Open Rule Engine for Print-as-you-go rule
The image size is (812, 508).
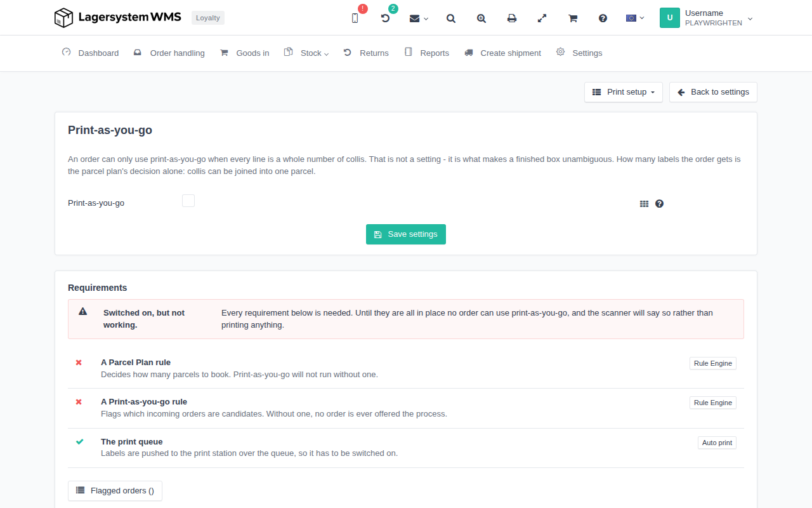[x=713, y=403]
